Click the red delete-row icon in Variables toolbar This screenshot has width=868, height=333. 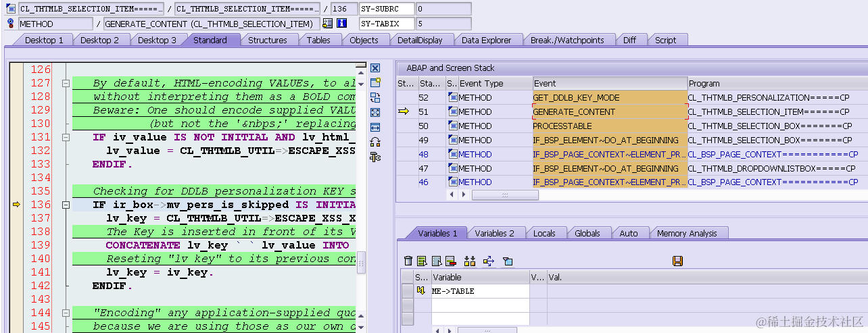tap(450, 261)
